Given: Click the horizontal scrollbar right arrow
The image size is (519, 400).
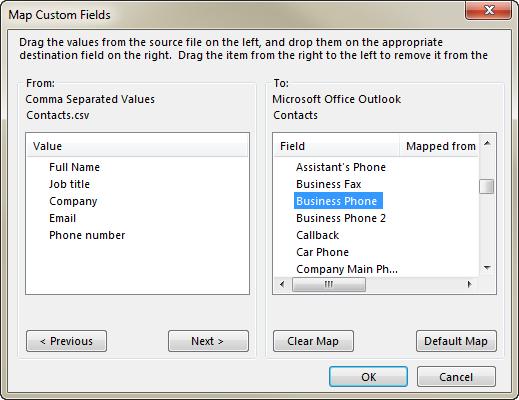Looking at the screenshot, I should 470,284.
